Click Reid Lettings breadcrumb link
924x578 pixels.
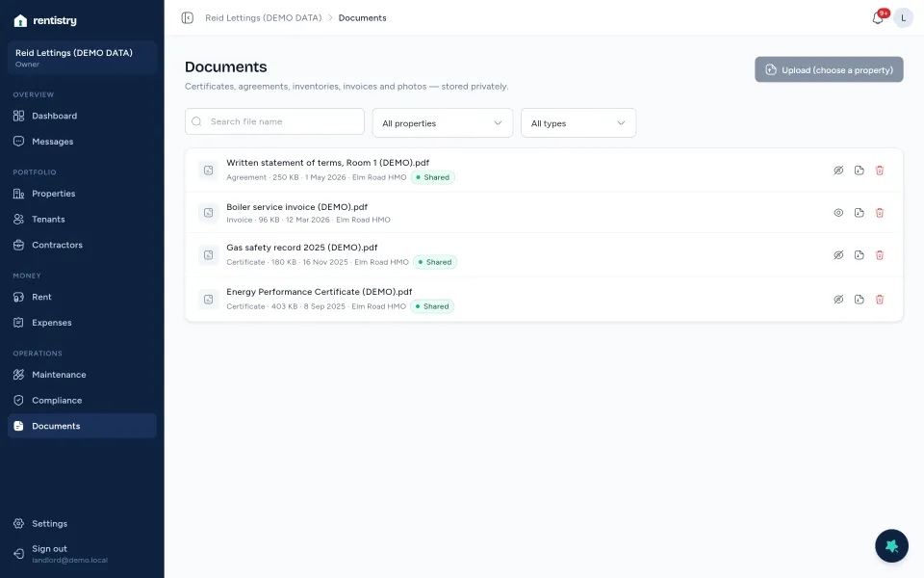(264, 18)
